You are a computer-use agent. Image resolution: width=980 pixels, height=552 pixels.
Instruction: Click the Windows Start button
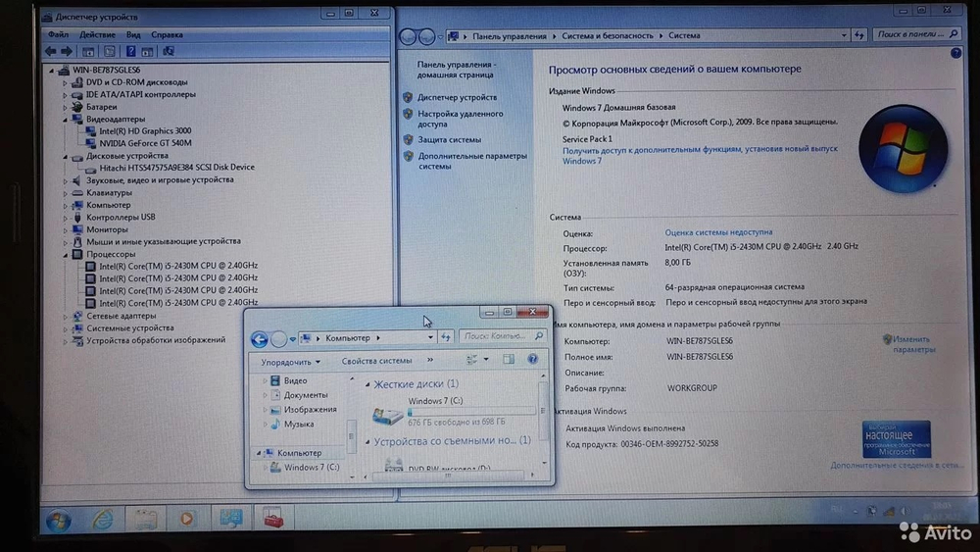click(59, 520)
